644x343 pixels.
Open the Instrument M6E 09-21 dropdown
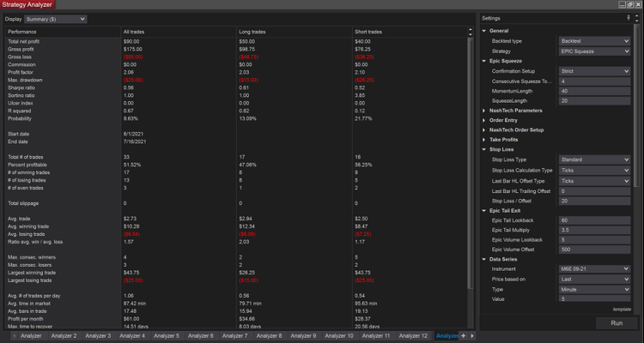pos(596,268)
